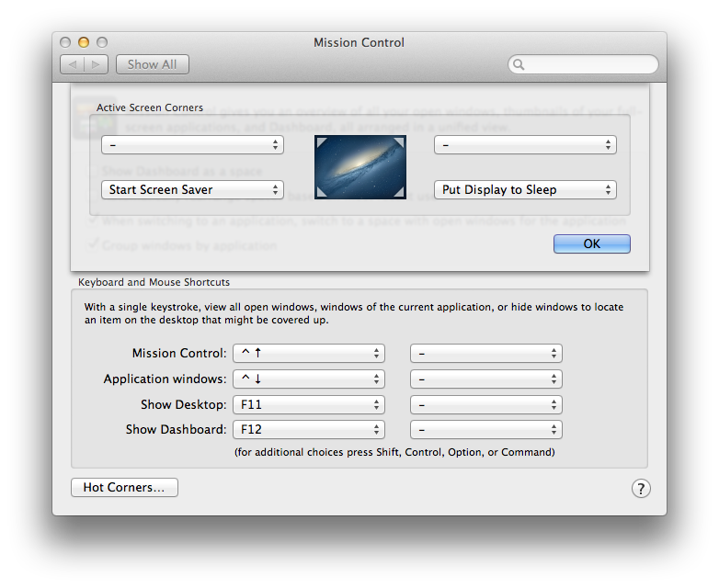This screenshot has width=719, height=588.
Task: Open Mission Control mouse shortcut dropdown
Action: coord(486,354)
